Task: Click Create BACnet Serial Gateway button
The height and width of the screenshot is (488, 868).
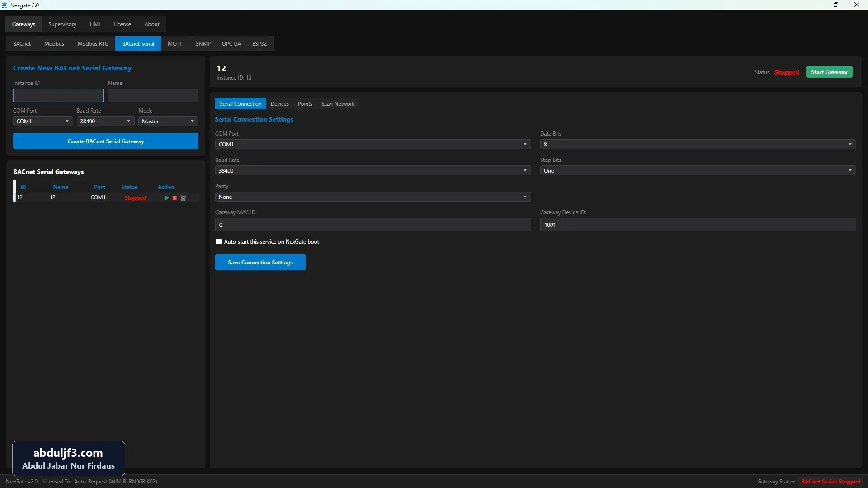Action: [x=106, y=141]
